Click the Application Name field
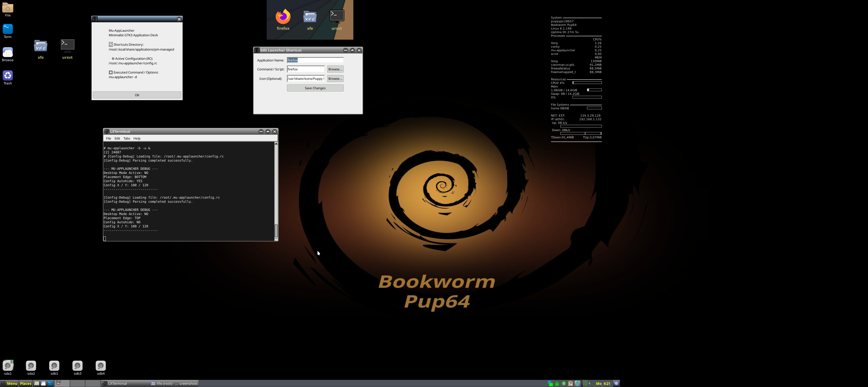The width and height of the screenshot is (868, 387). [315, 60]
